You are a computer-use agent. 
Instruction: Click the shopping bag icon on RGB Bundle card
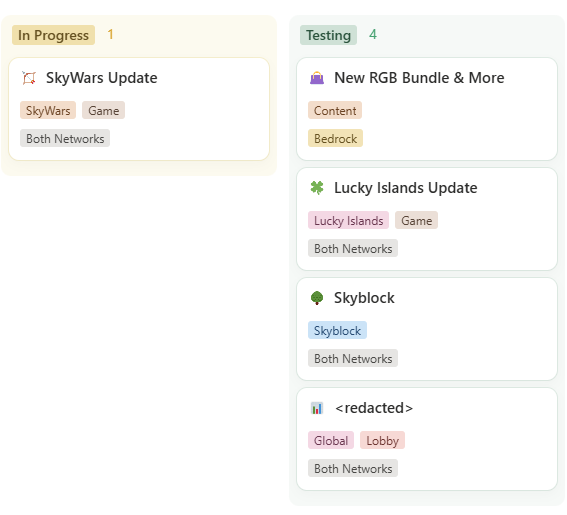point(317,78)
